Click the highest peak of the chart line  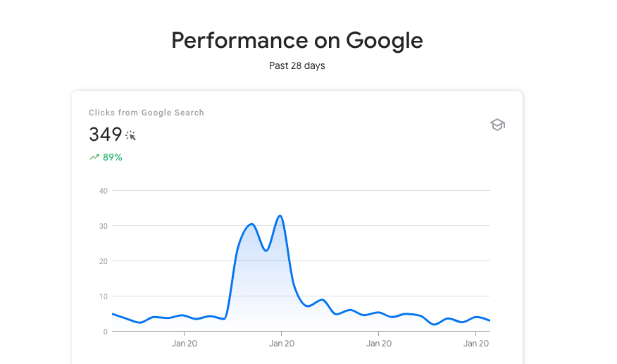tap(280, 215)
